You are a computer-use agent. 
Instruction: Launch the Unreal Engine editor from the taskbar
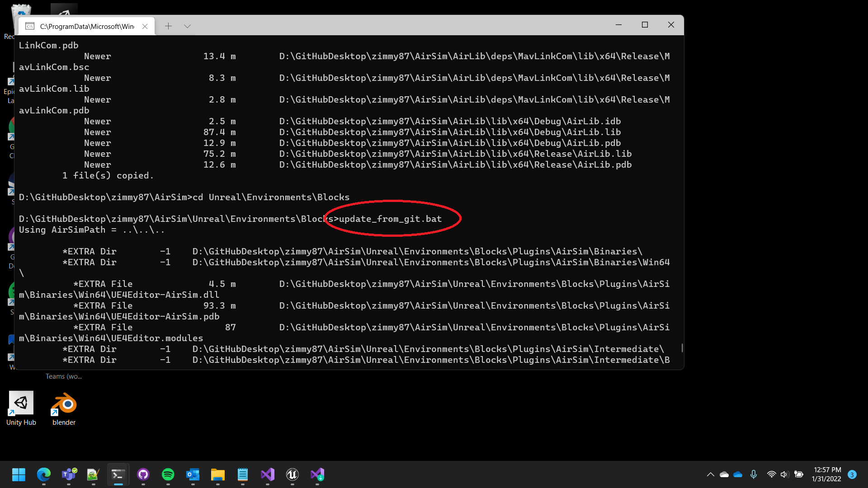coord(292,475)
